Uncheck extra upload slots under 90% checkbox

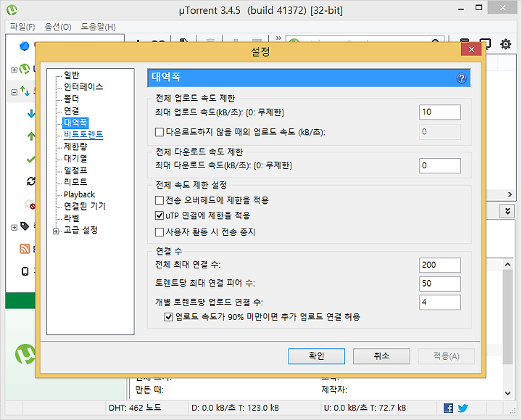[168, 317]
